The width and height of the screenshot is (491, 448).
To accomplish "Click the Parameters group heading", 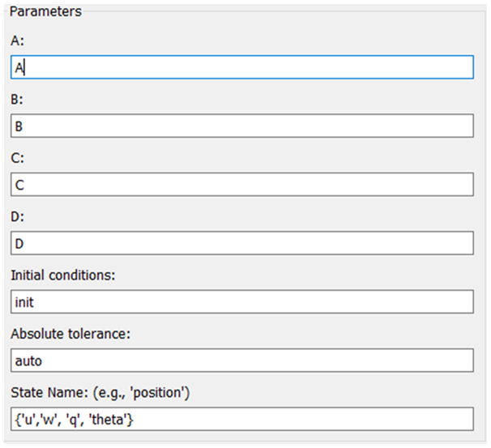I will [x=45, y=11].
